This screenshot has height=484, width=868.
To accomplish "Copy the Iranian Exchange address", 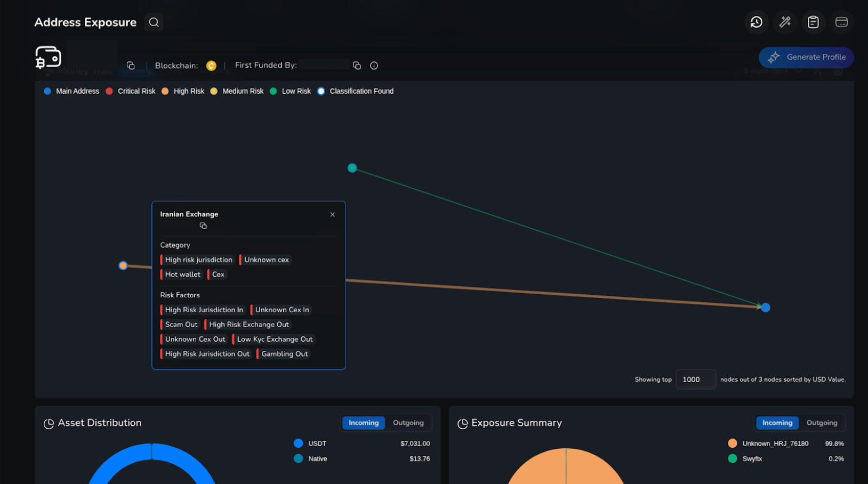I will (x=203, y=226).
